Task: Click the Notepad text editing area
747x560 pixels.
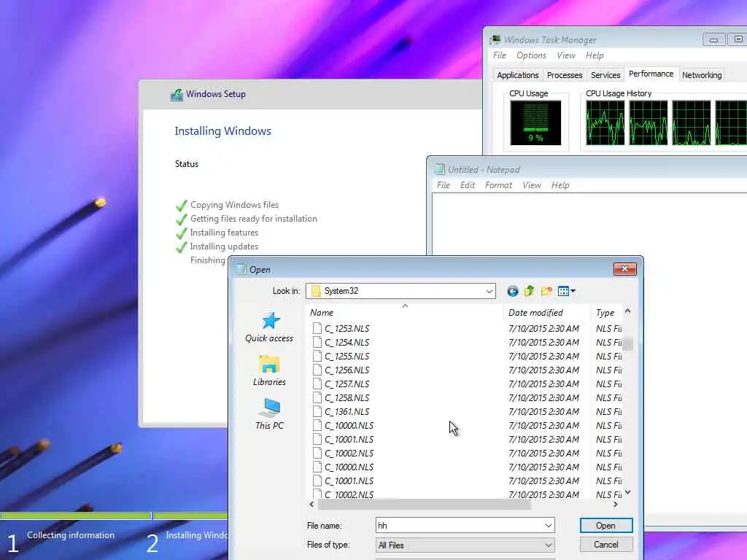Action: pos(589,224)
